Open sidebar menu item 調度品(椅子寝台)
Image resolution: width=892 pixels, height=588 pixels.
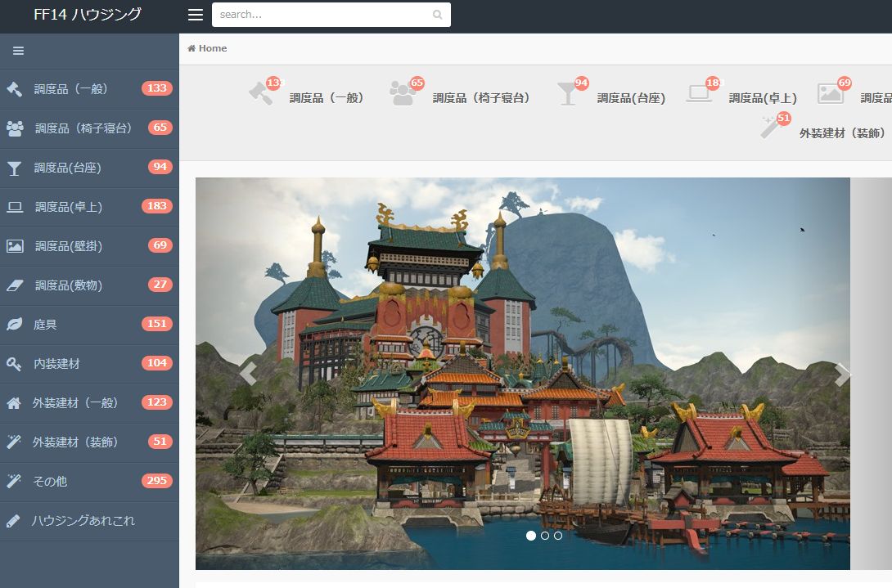click(x=89, y=128)
